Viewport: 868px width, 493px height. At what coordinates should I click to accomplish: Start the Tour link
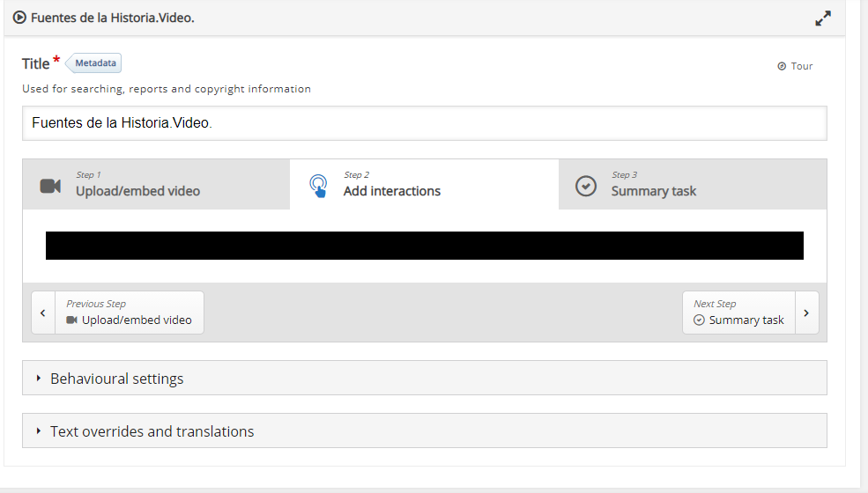pos(795,66)
